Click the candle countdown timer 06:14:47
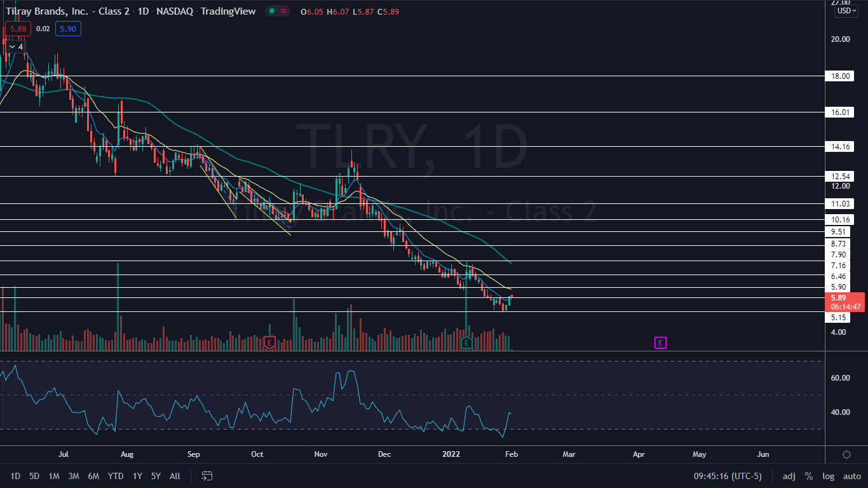Viewport: 868px width, 488px height. [x=845, y=306]
